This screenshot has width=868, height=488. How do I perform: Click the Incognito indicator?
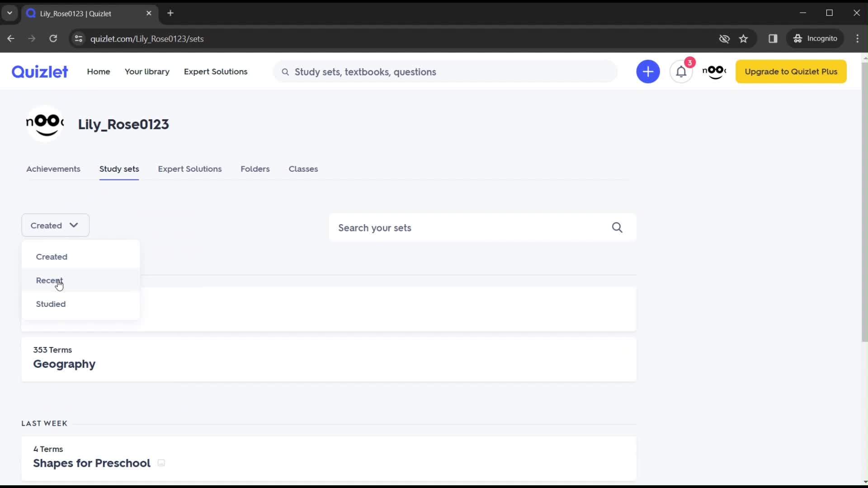point(816,39)
